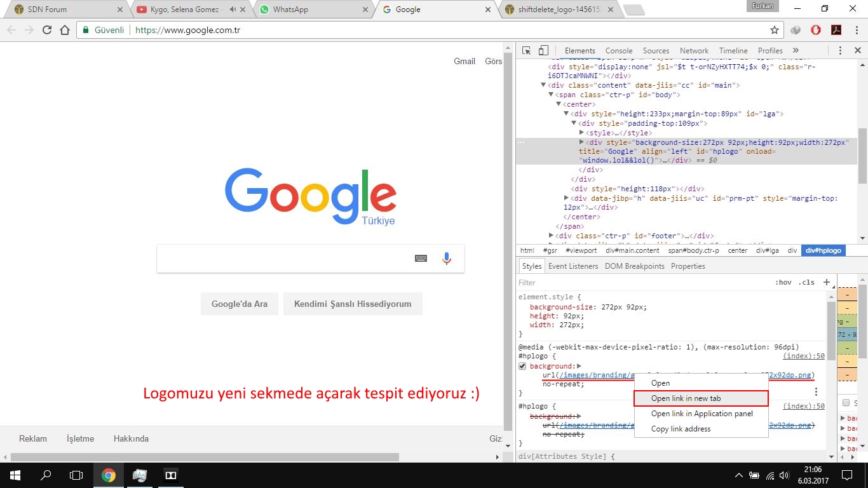The width and height of the screenshot is (868, 488).
Task: Collapse div class="content" id="main" node
Action: (x=543, y=85)
